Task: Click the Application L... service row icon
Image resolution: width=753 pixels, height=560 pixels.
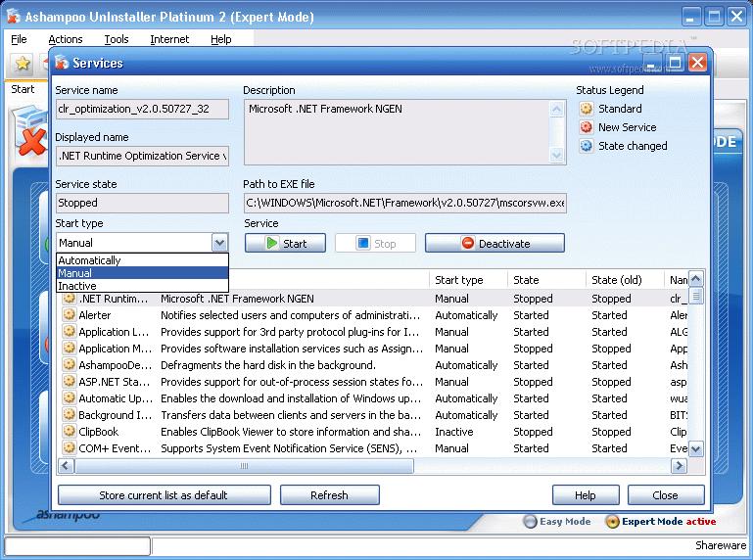Action: pos(70,332)
